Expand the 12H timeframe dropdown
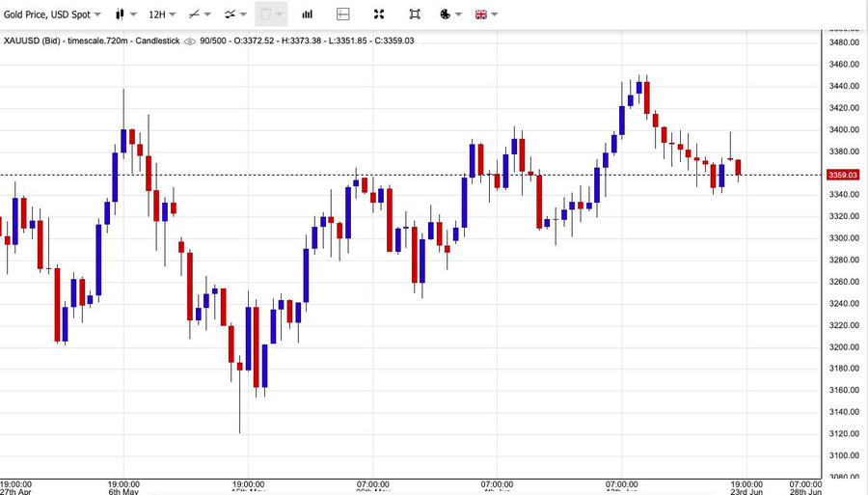Screen dimensions: 868x495 click(x=161, y=14)
